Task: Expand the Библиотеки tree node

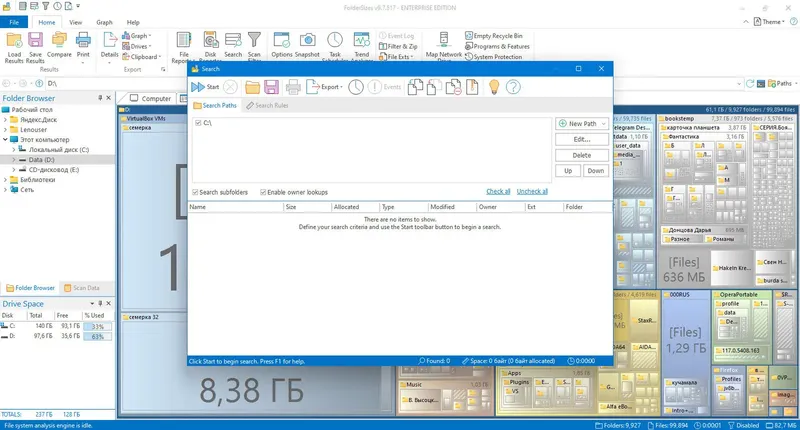Action: (6, 180)
